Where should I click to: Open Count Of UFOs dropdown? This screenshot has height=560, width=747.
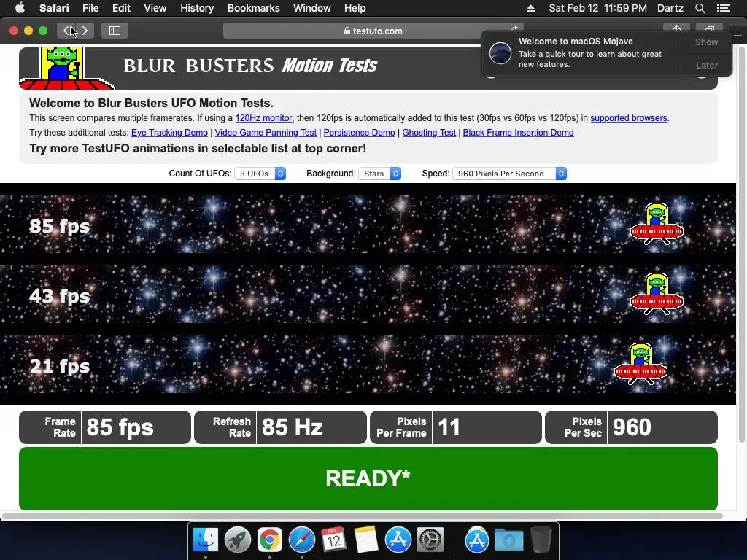(260, 174)
